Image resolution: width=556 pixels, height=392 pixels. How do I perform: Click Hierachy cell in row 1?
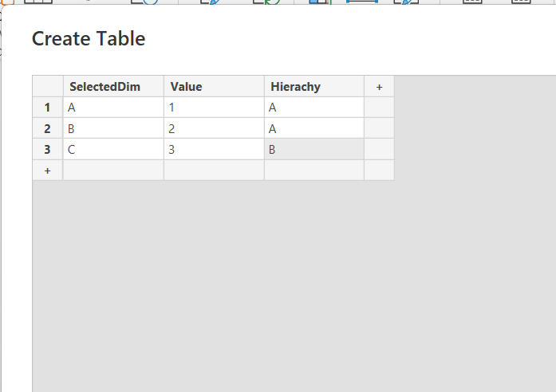click(x=314, y=108)
